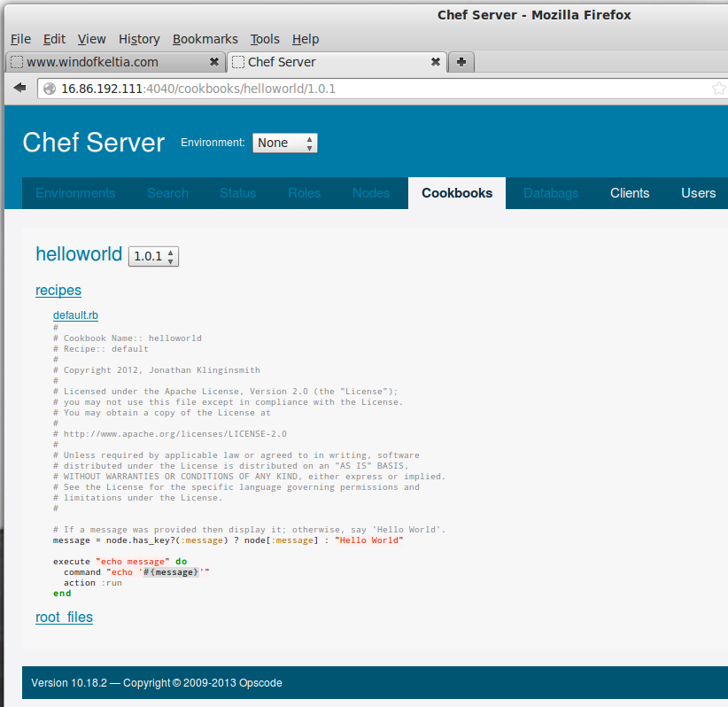
Task: Click the command "echo '#{message}'" line
Action: 136,572
